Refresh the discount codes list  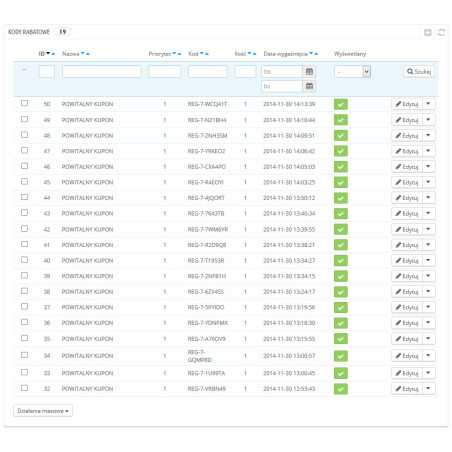click(441, 32)
